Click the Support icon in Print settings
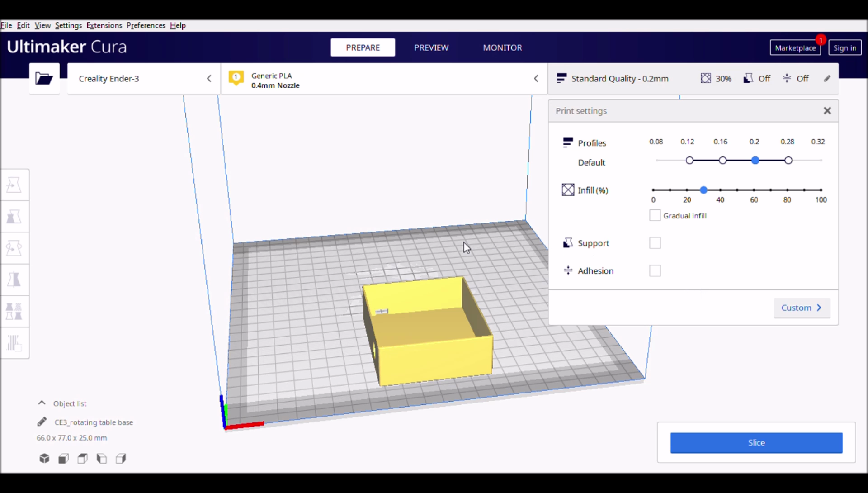The image size is (868, 493). coord(568,243)
